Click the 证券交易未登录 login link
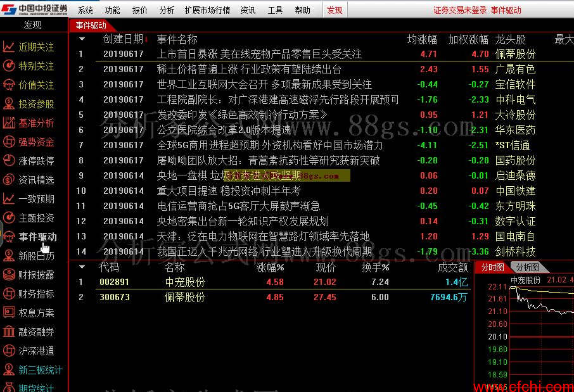The image size is (574, 392). tap(460, 10)
